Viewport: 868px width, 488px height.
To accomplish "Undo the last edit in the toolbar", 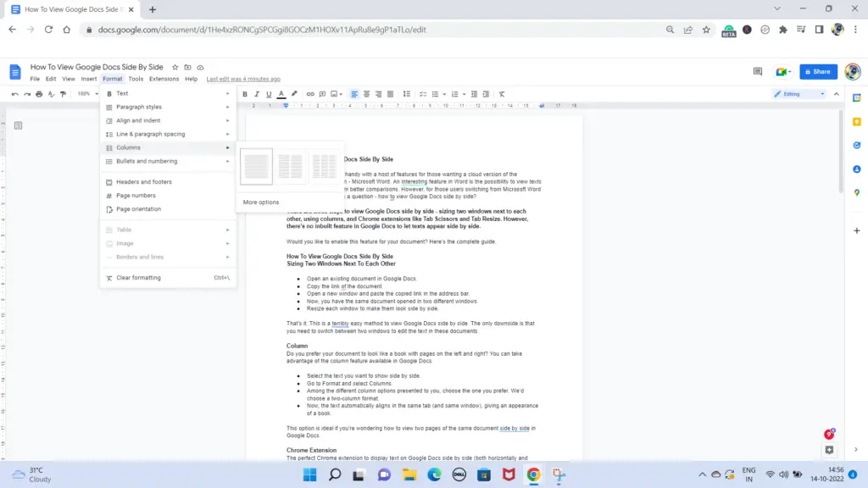I will click(15, 94).
